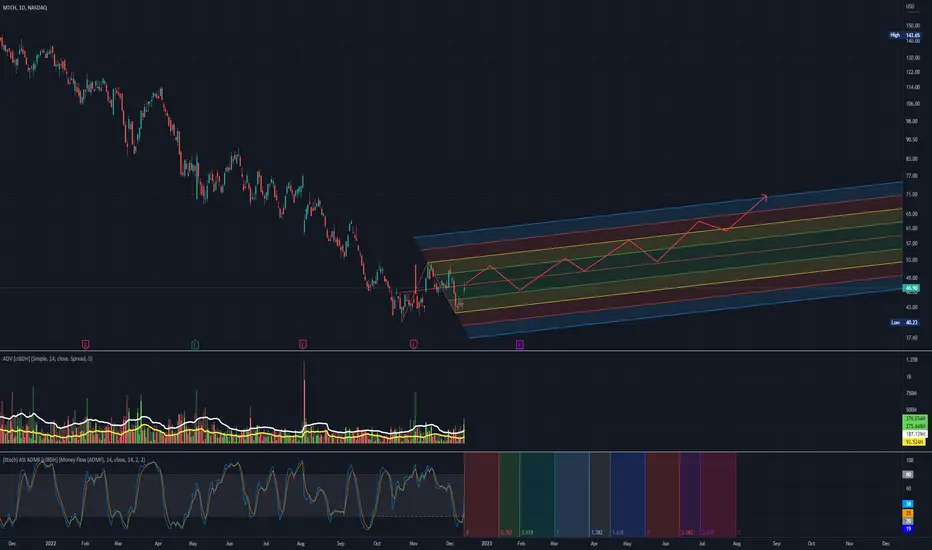Click the first red earnings marker
This screenshot has height=550, width=932.
(x=86, y=344)
